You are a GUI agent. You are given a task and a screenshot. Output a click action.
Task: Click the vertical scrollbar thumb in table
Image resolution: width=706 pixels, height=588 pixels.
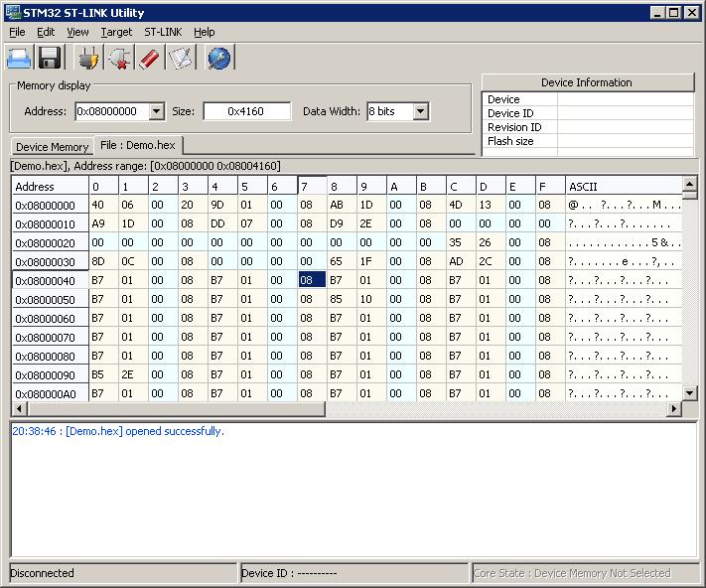pos(689,195)
